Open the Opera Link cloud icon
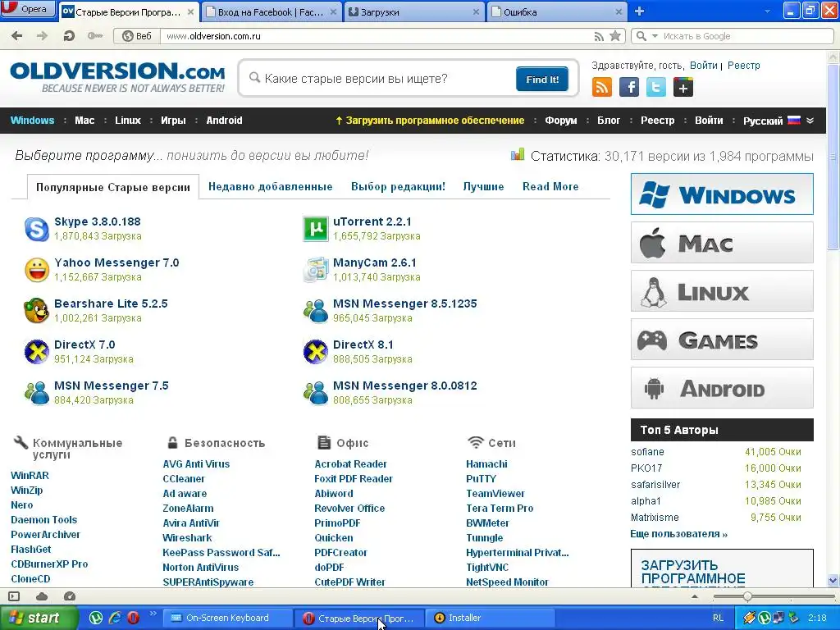This screenshot has width=840, height=630. (x=42, y=596)
